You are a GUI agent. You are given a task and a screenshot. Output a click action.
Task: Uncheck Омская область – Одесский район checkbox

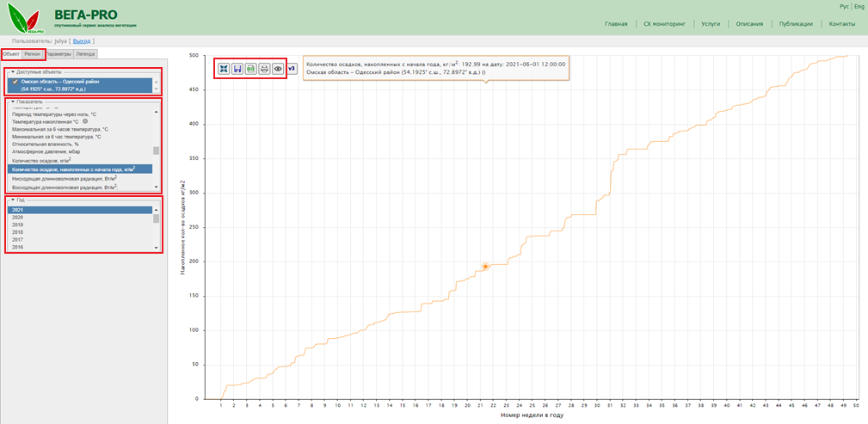pos(15,81)
